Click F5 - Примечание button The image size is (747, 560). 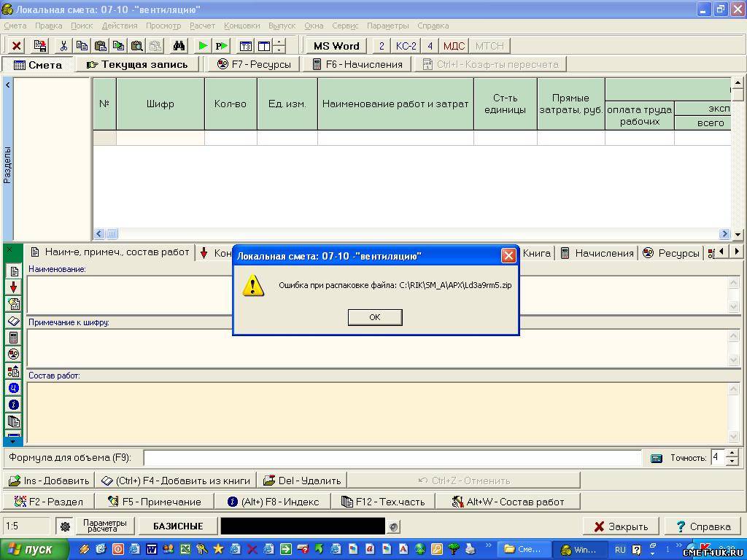click(155, 502)
